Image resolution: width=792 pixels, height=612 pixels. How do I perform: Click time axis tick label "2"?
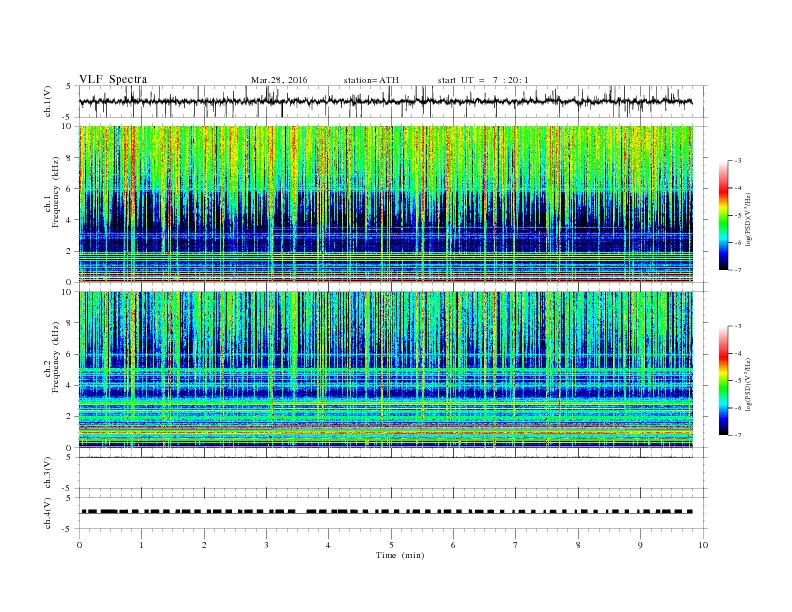point(204,545)
